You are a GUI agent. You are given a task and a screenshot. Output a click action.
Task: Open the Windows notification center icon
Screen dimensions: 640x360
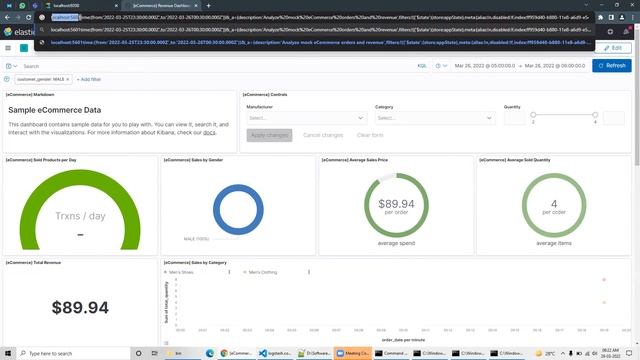click(629, 353)
